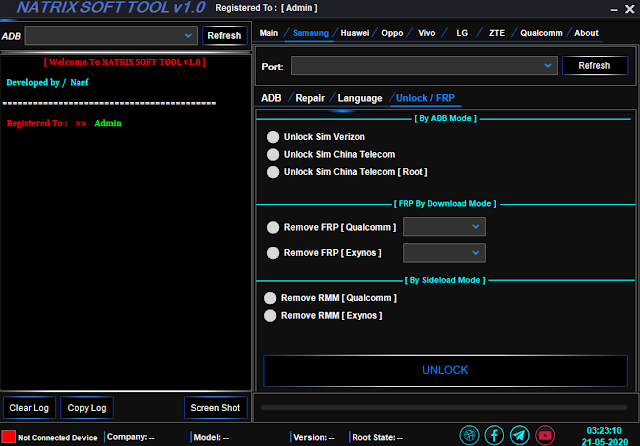This screenshot has height=446, width=640.
Task: Click the 'Version: --' status entry
Action: pyautogui.click(x=314, y=437)
